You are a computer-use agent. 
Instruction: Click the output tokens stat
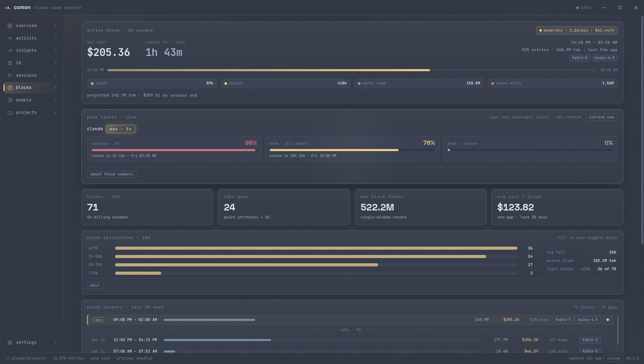285,83
